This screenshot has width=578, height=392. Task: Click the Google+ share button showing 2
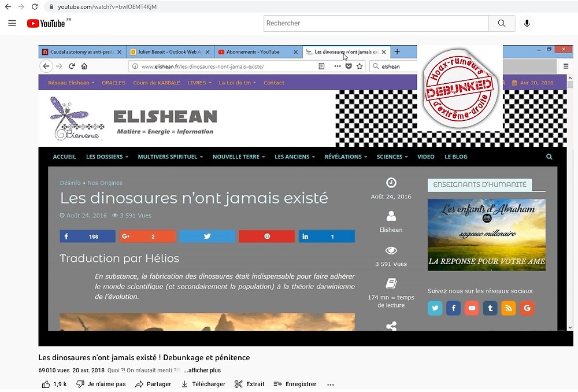pos(147,236)
